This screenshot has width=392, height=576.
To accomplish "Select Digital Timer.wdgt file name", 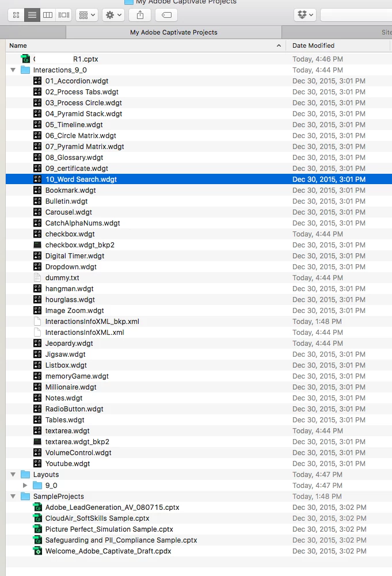I will pyautogui.click(x=75, y=255).
